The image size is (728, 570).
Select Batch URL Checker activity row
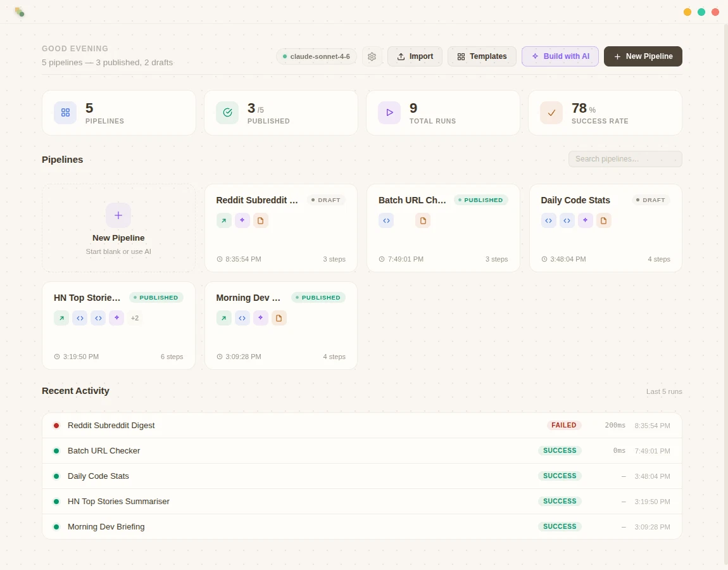(x=361, y=450)
